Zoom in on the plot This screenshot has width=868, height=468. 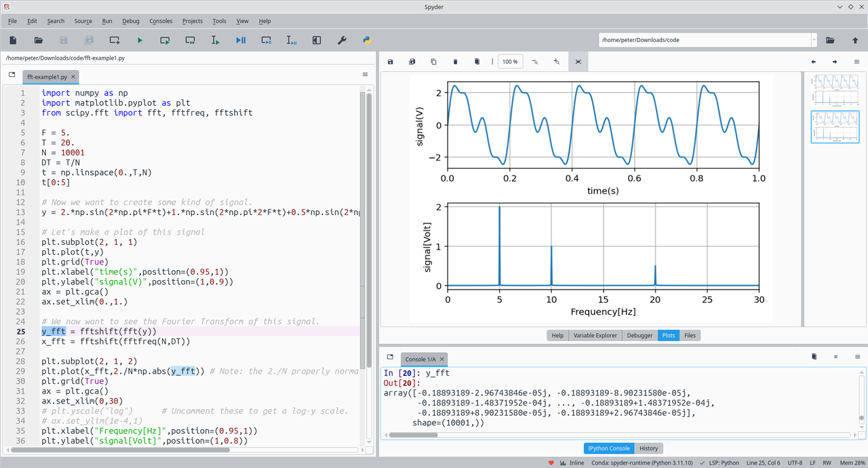(x=556, y=62)
